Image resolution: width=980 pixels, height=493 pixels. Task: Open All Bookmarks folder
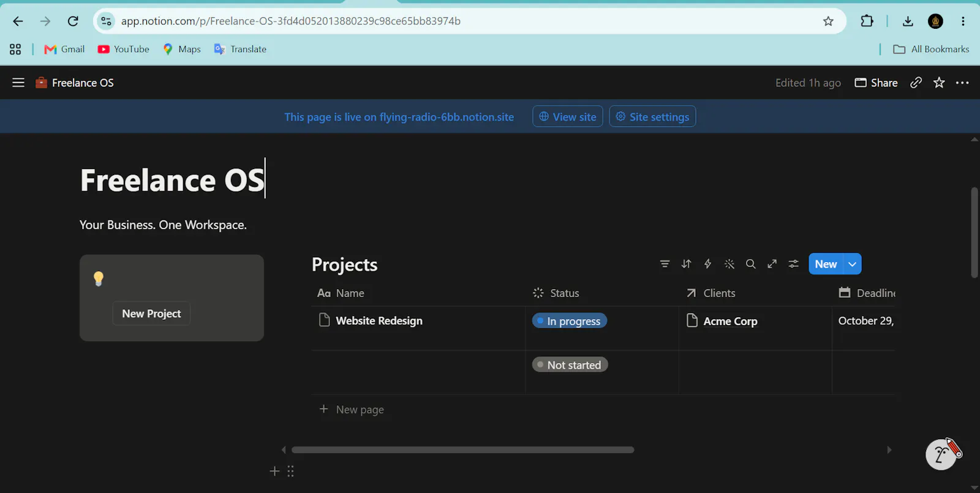pos(931,49)
